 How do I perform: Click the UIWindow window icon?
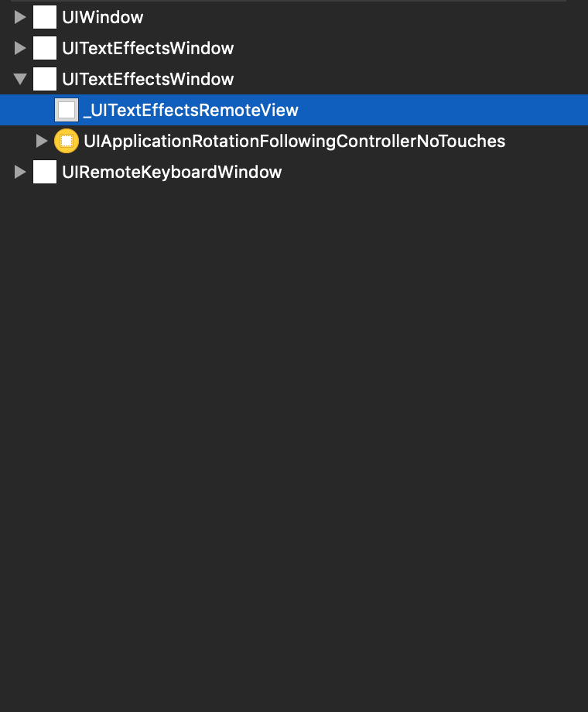coord(45,16)
